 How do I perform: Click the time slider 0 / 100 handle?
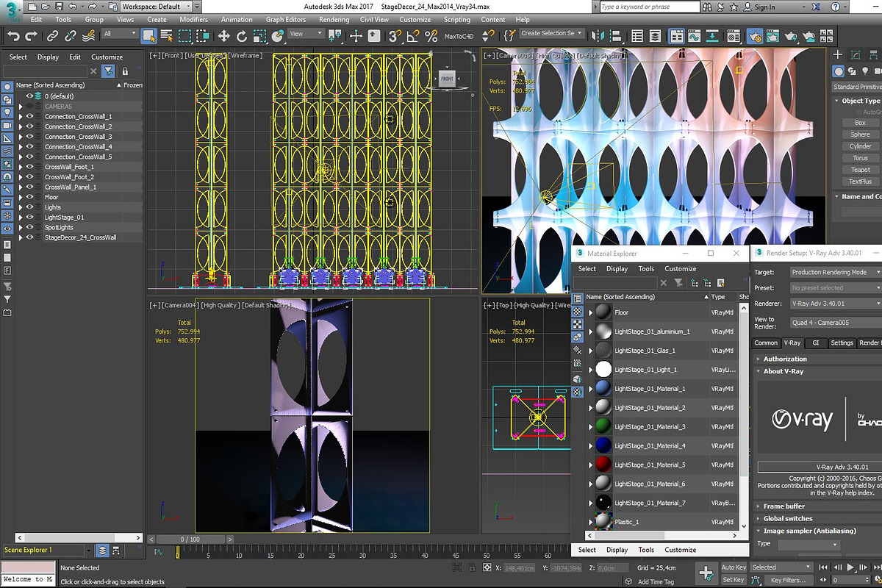point(190,539)
